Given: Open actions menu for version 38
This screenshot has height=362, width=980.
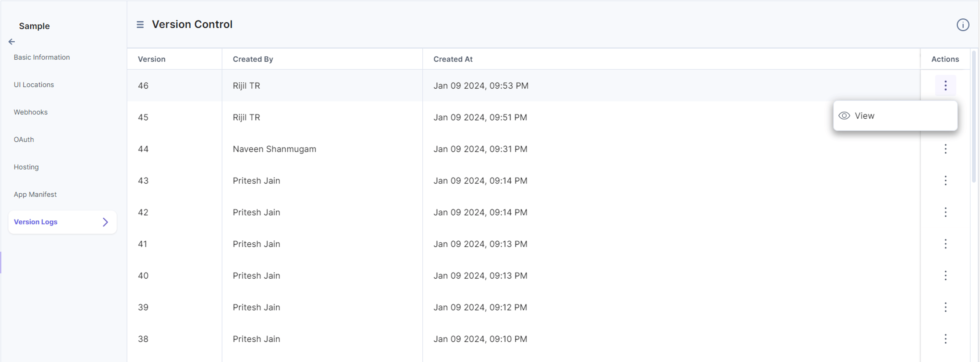Looking at the screenshot, I should [x=945, y=339].
